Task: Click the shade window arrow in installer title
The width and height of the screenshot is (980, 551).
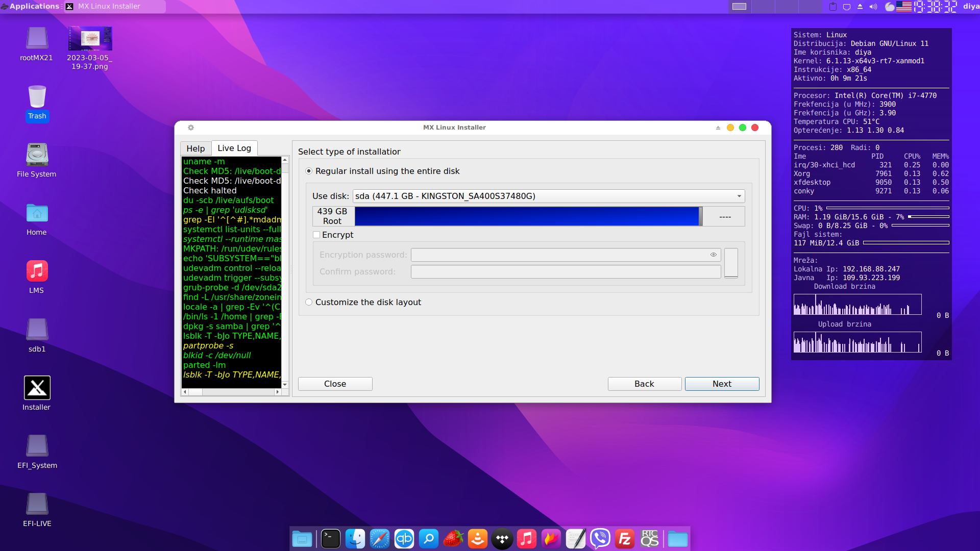Action: (x=718, y=128)
